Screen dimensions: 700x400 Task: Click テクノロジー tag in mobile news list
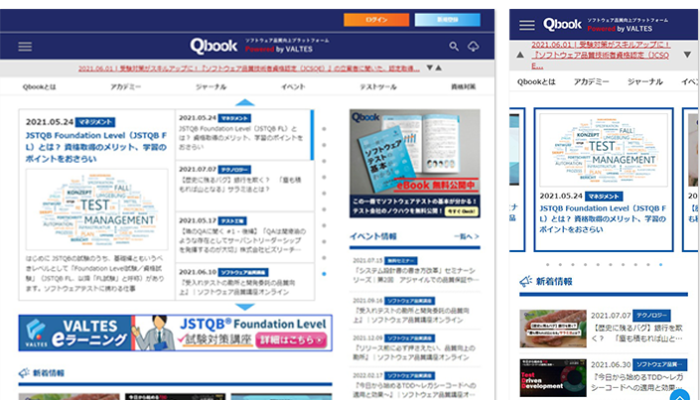[654, 316]
